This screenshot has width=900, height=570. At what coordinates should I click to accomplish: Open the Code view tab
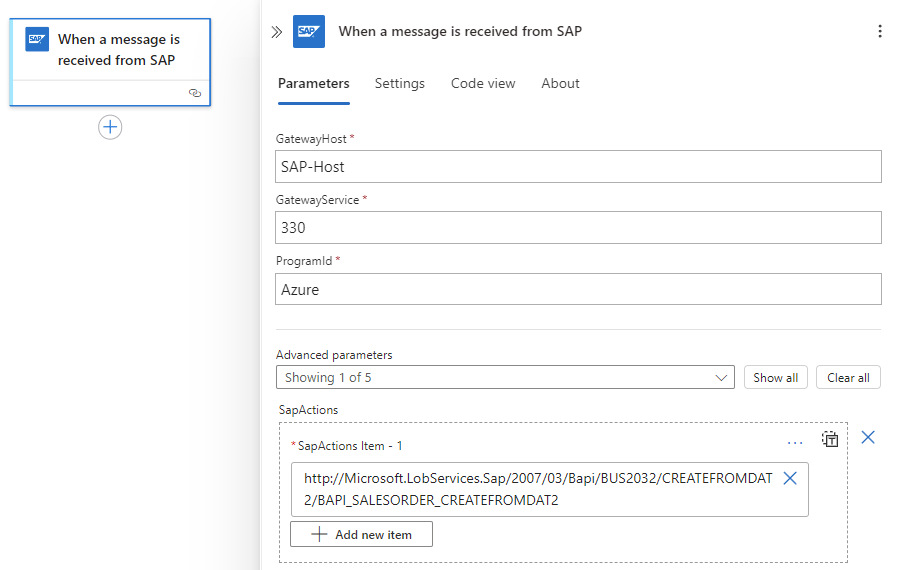point(483,83)
